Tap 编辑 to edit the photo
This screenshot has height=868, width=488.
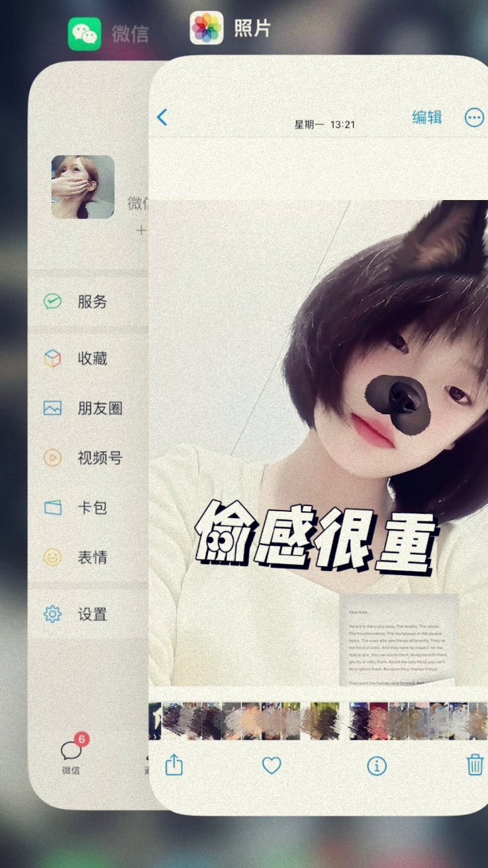(x=427, y=117)
